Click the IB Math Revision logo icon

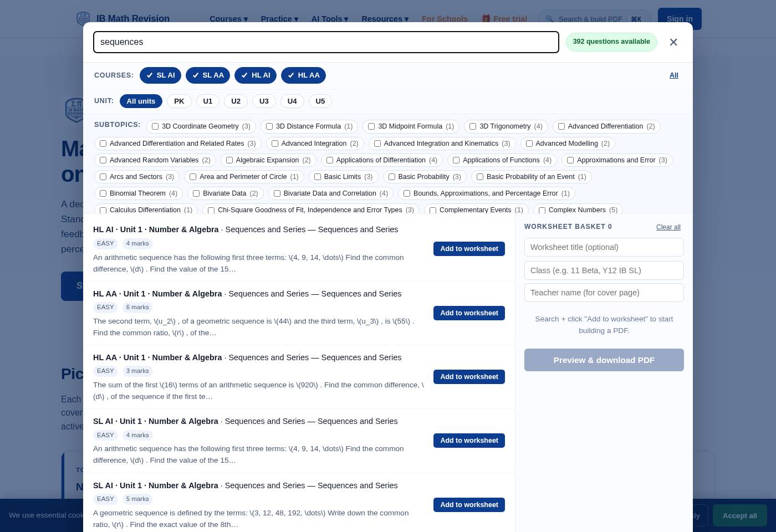click(x=83, y=19)
